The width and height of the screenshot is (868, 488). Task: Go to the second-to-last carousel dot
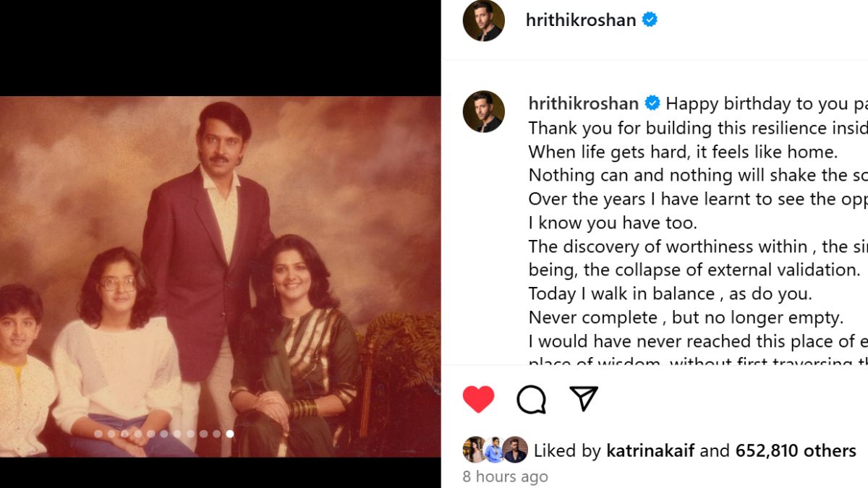216,434
